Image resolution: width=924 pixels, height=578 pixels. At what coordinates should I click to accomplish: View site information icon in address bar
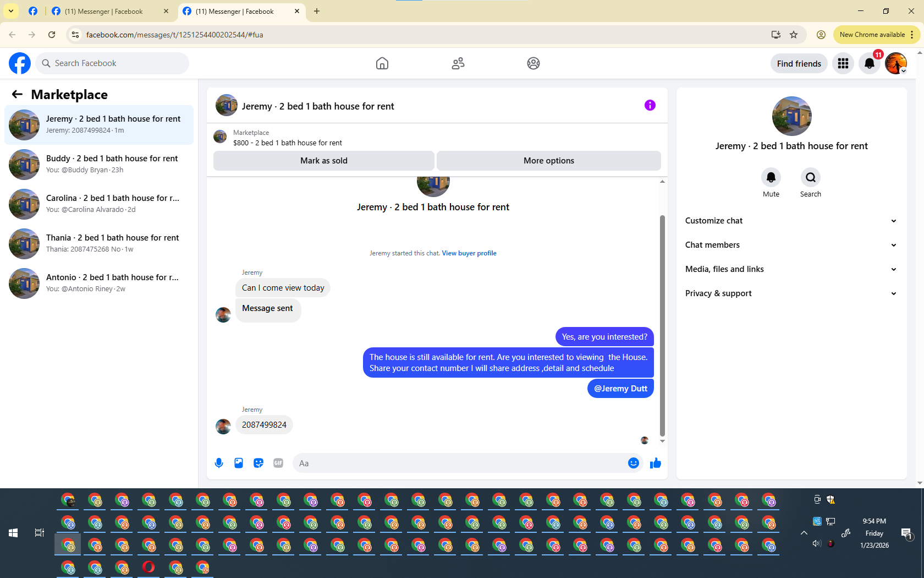coord(75,35)
